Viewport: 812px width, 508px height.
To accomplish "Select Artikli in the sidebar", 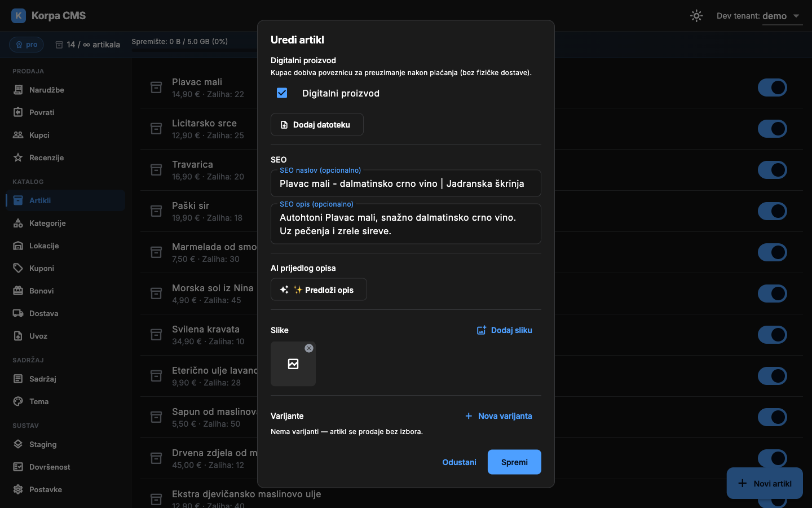I will click(x=65, y=200).
